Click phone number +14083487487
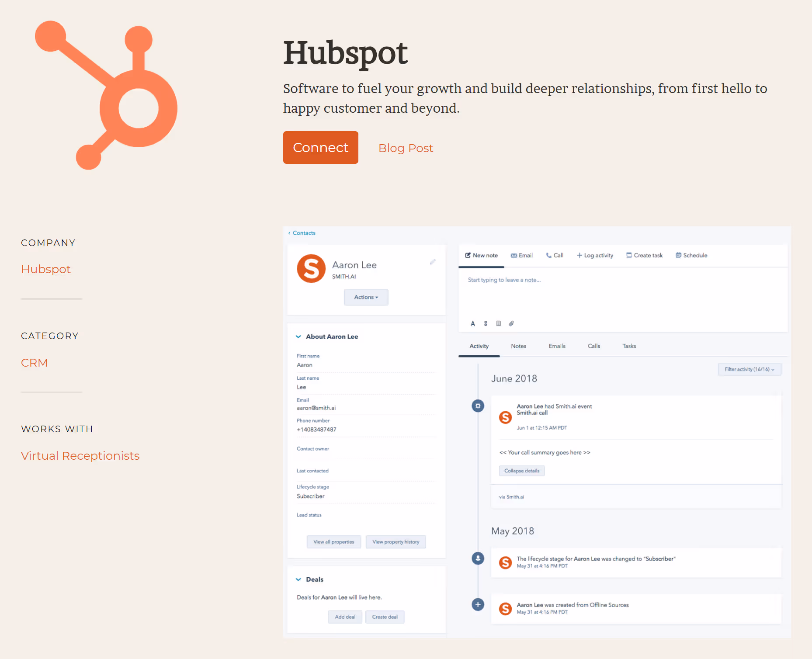 tap(317, 430)
